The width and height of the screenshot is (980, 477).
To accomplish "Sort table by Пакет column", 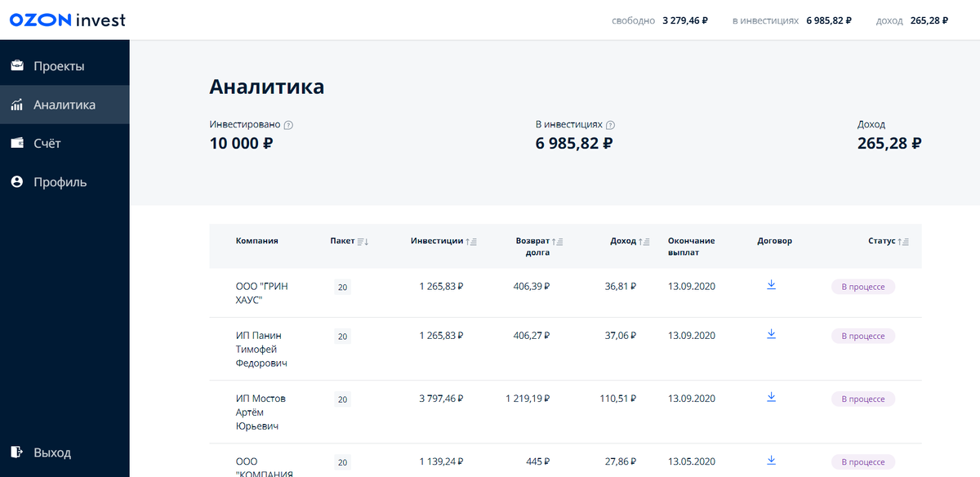I will 363,242.
